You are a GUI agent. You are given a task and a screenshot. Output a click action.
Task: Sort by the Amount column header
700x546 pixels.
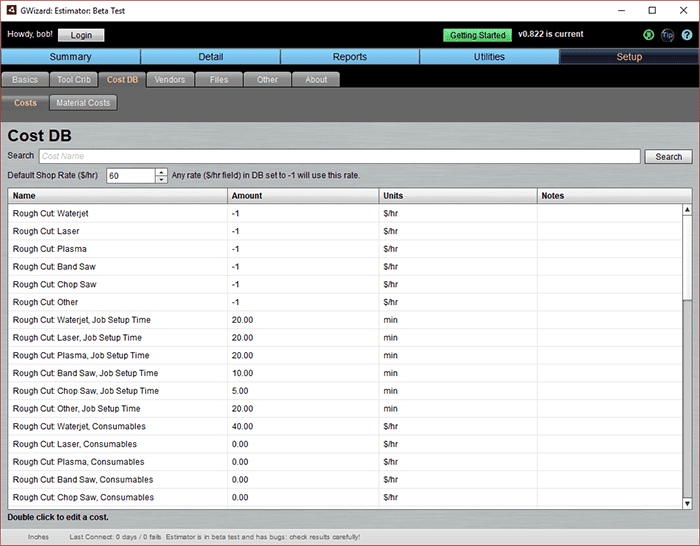click(x=303, y=196)
